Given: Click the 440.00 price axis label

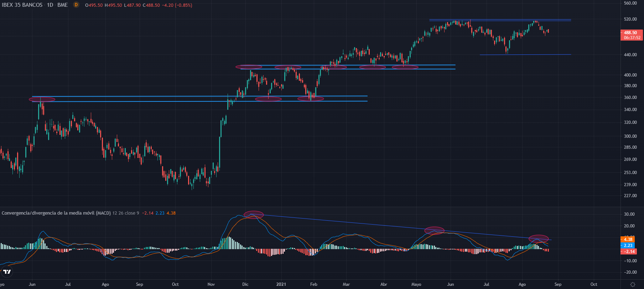Looking at the screenshot, I should coord(630,55).
